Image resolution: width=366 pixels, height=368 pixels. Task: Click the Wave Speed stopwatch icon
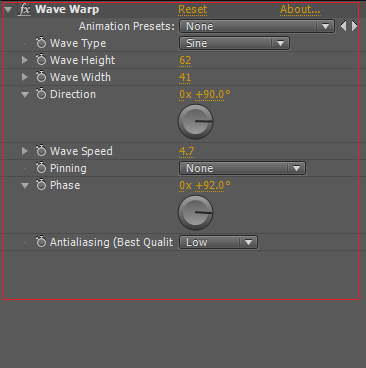click(x=41, y=151)
